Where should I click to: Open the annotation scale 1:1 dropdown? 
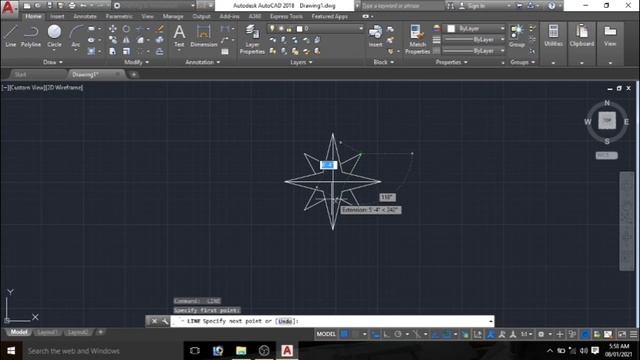(527, 334)
